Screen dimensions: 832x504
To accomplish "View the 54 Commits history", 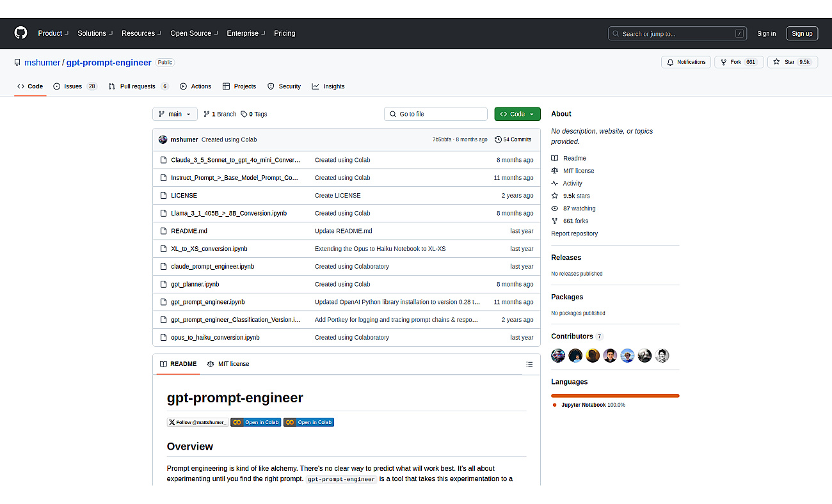I will 513,139.
